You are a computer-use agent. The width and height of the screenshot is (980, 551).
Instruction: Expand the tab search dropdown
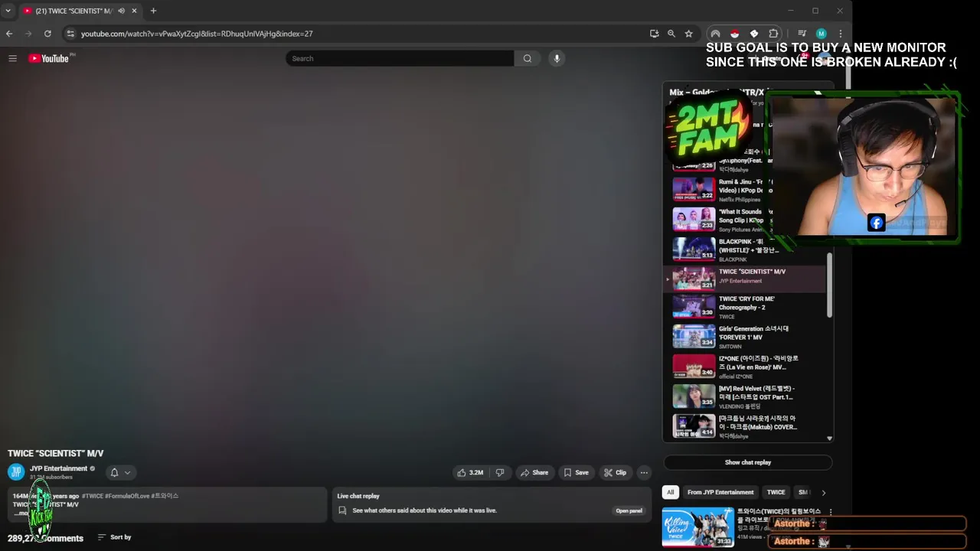click(x=8, y=11)
